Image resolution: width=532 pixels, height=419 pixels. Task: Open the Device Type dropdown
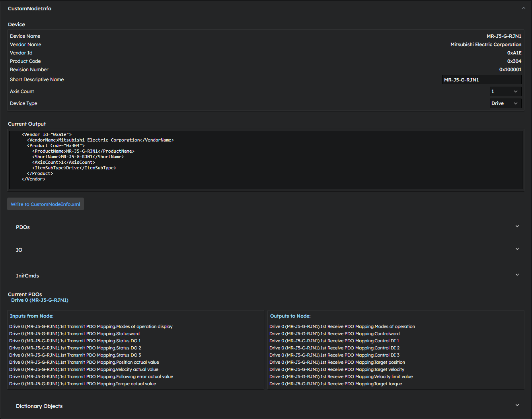coord(505,103)
